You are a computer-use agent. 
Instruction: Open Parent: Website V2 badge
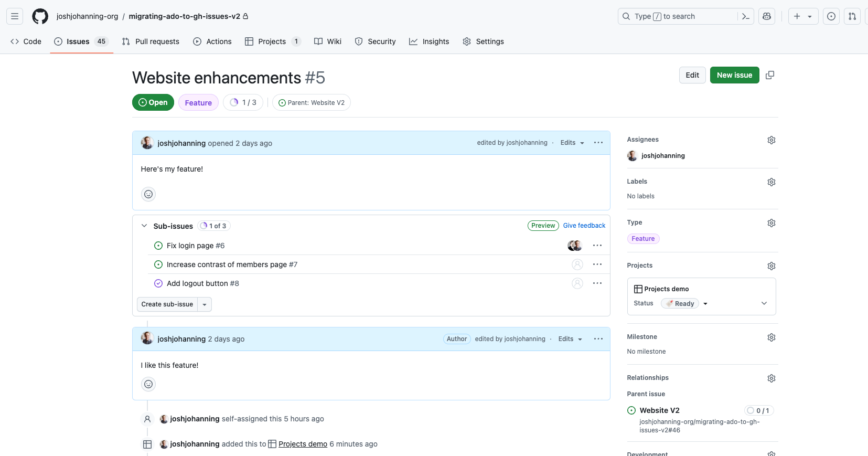[x=312, y=102]
